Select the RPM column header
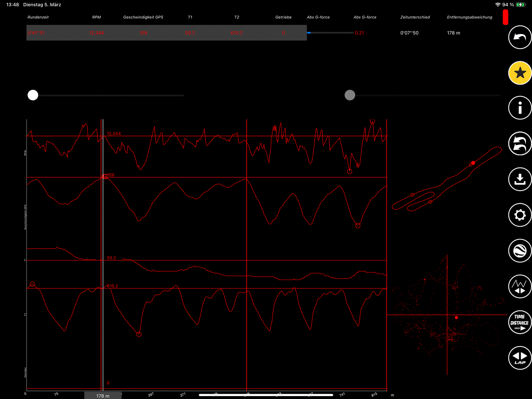This screenshot has height=399, width=532. (96, 17)
